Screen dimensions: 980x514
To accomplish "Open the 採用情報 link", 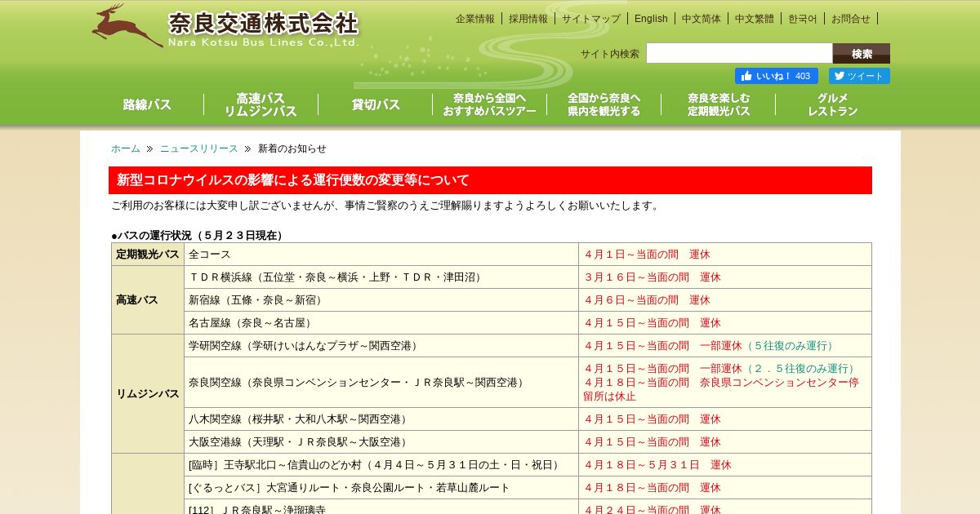I will (x=528, y=19).
